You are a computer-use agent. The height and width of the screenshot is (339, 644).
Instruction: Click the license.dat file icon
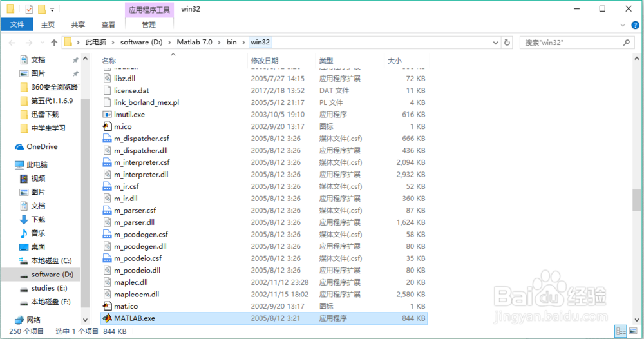tap(107, 90)
